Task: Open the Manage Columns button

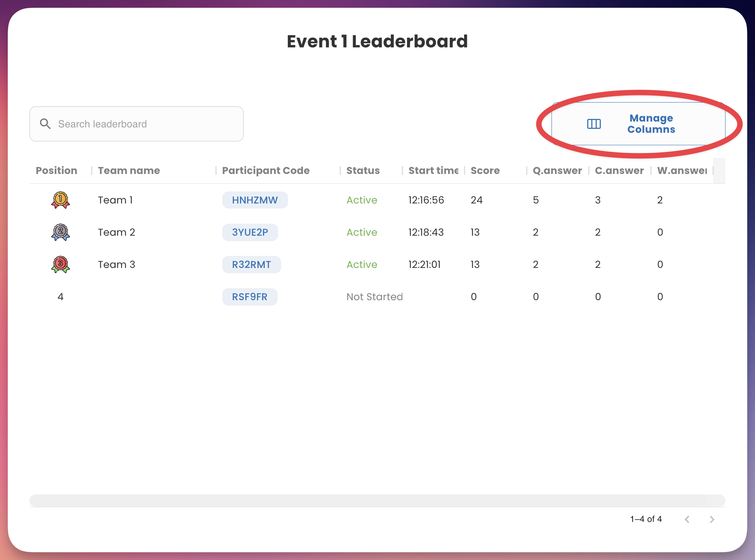Action: (638, 124)
